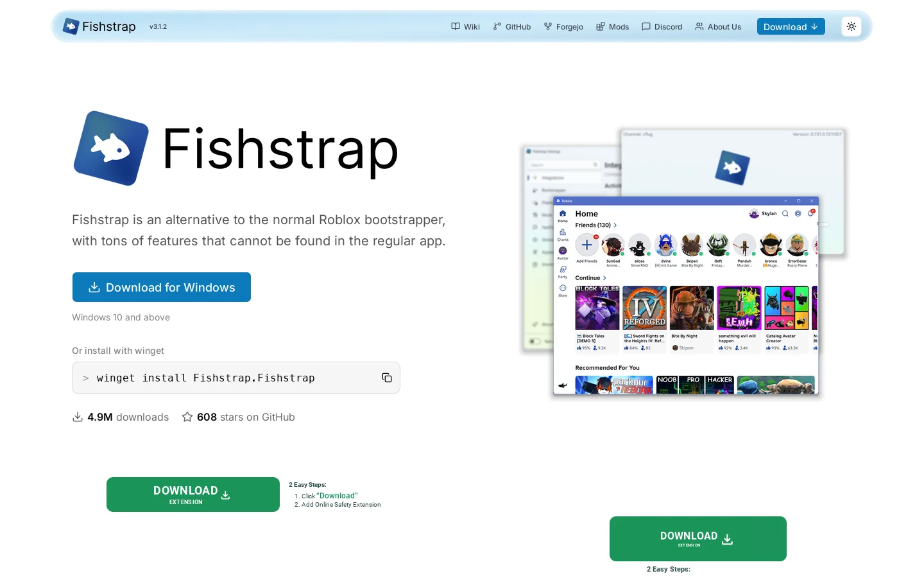Click the left green DOWNLOAD extension ad button
The width and height of the screenshot is (924, 578).
click(193, 495)
